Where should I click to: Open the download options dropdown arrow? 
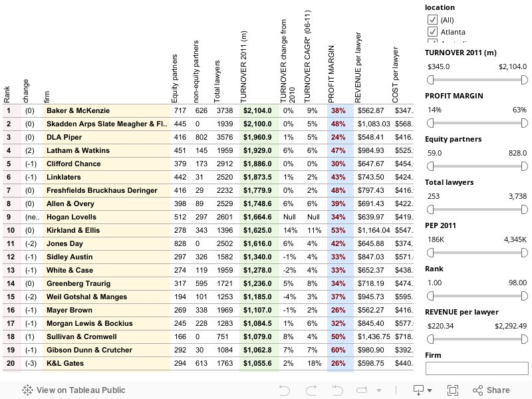(x=430, y=391)
